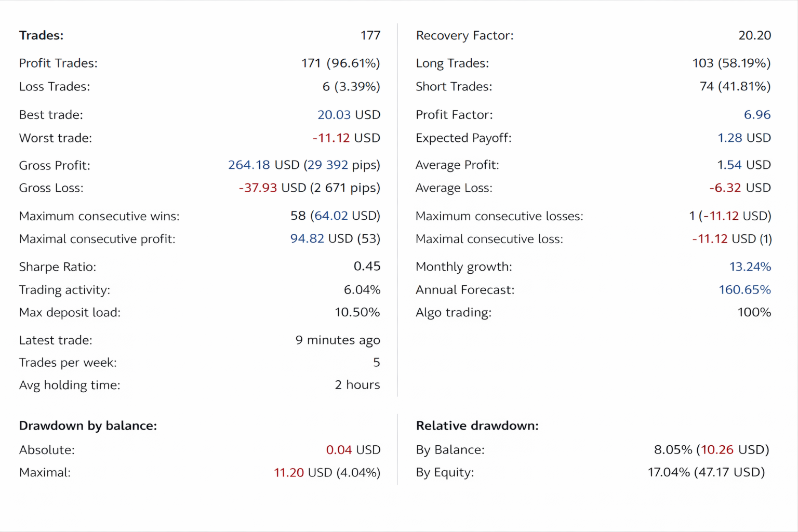Select the Sharpe Ratio value 0.45
Viewport: 798px width, 532px height.
pos(367,267)
